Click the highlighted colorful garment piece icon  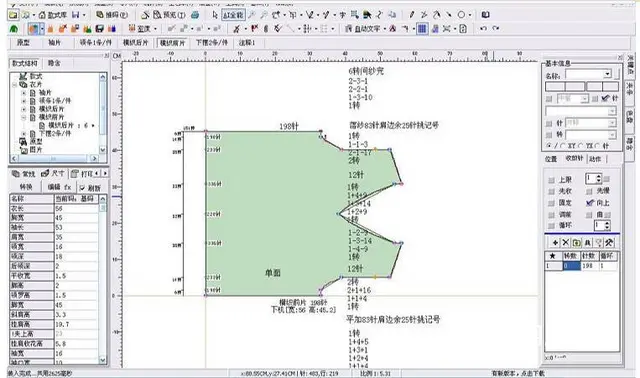point(33,29)
